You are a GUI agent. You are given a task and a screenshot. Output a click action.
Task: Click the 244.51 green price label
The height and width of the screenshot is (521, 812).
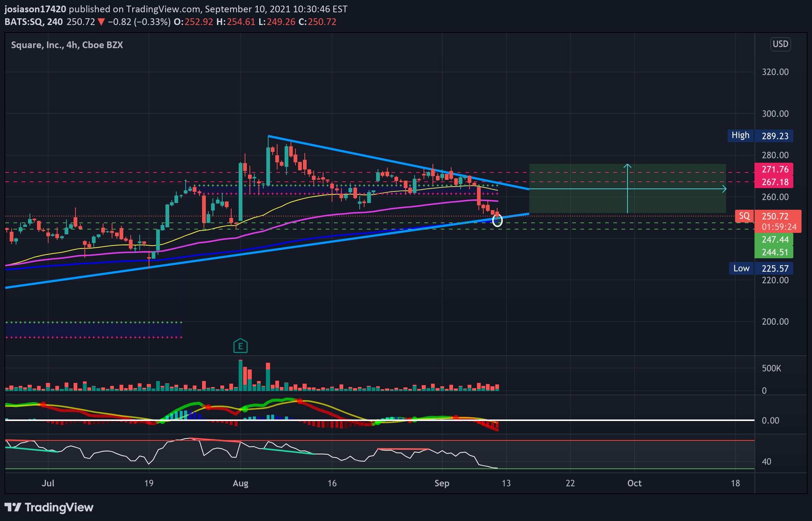point(774,252)
